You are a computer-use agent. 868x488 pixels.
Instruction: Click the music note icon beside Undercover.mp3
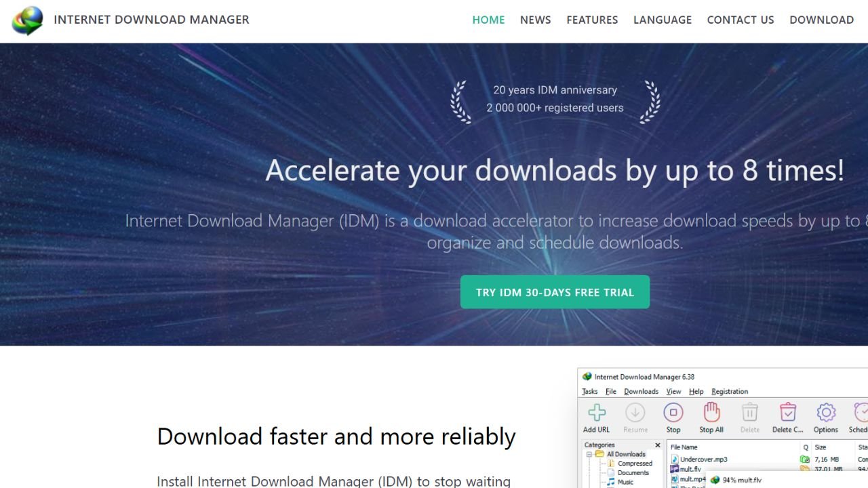tap(675, 460)
